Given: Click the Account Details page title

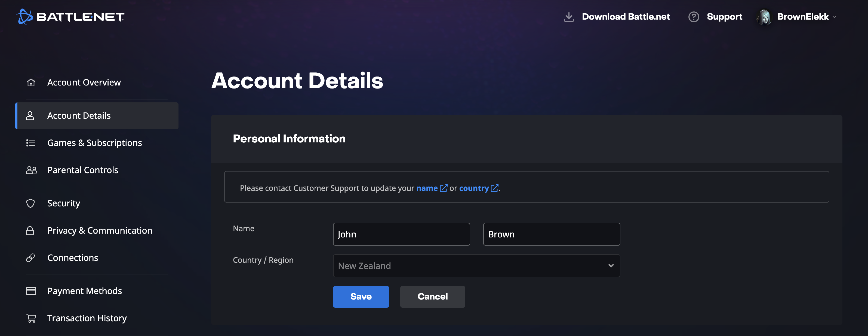Looking at the screenshot, I should pyautogui.click(x=297, y=81).
